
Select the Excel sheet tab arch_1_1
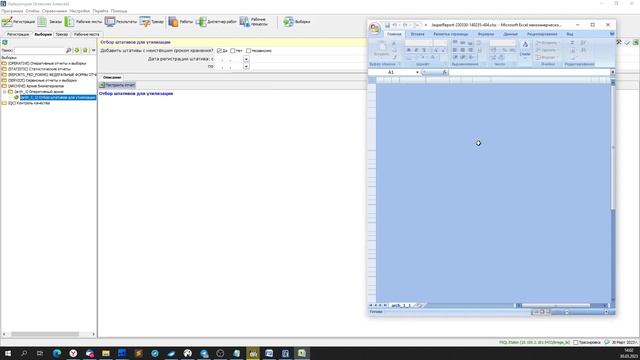click(x=401, y=305)
